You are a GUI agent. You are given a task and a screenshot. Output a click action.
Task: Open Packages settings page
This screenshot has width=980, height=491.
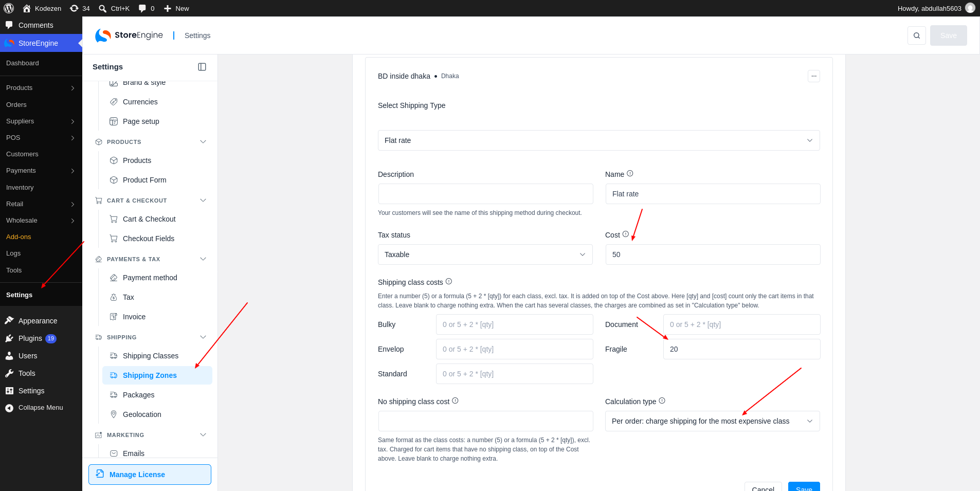(157, 395)
